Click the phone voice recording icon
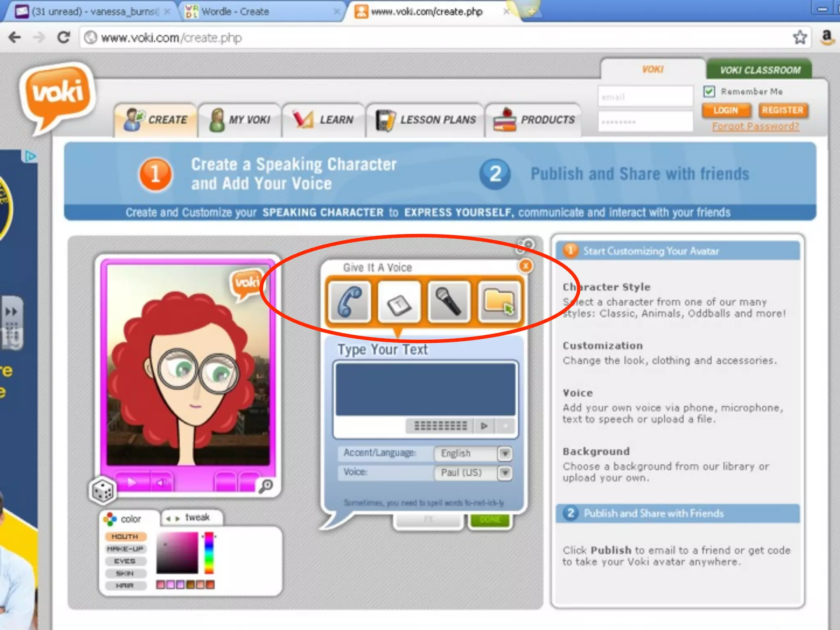840x630 pixels. [349, 302]
